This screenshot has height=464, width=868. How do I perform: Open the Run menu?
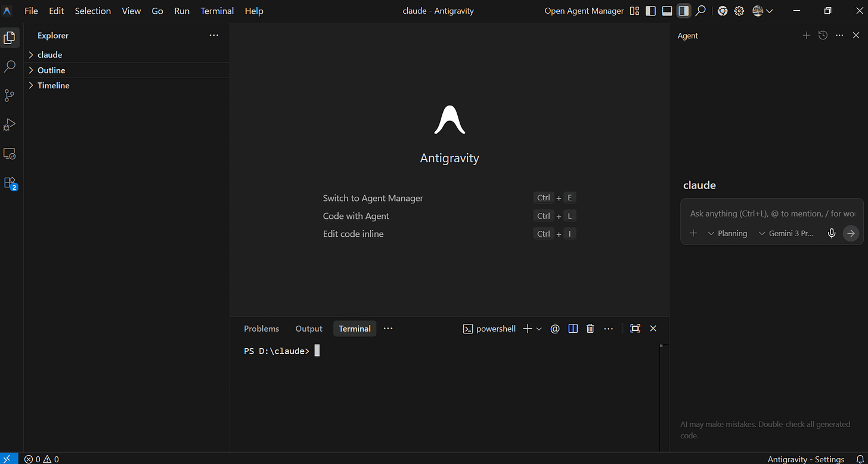tap(182, 11)
